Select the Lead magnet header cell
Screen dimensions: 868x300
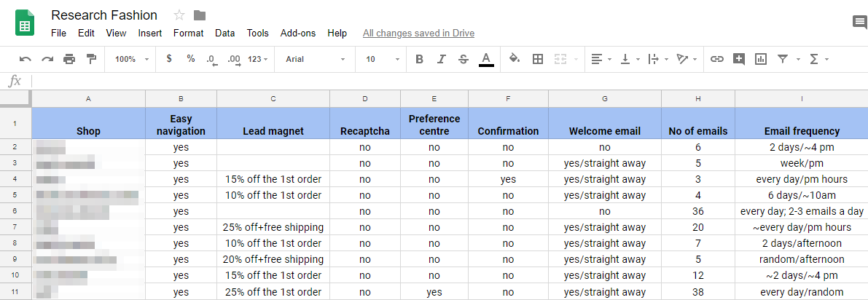273,123
